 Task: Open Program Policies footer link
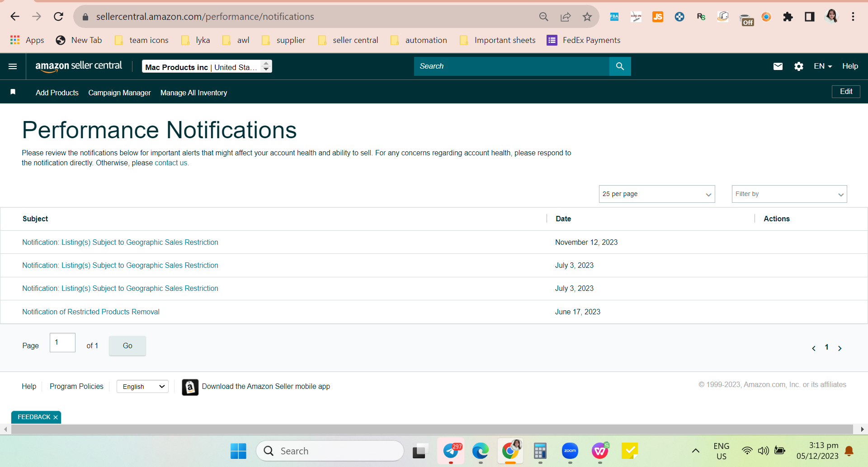[x=76, y=387]
